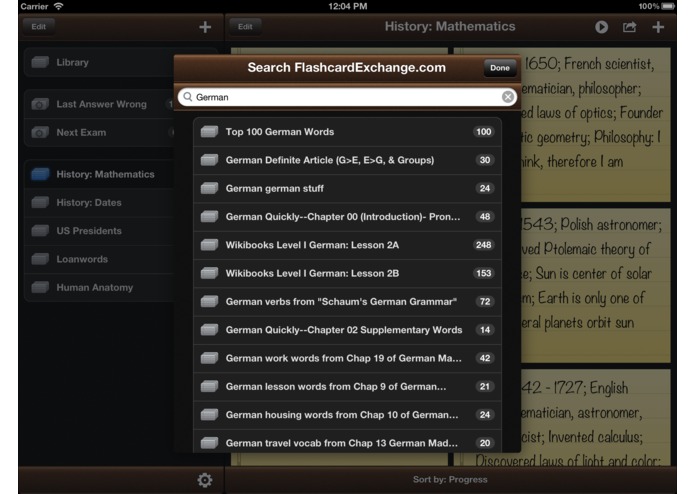
Task: Click deck icon beside German travel vocab
Action: pyautogui.click(x=209, y=443)
